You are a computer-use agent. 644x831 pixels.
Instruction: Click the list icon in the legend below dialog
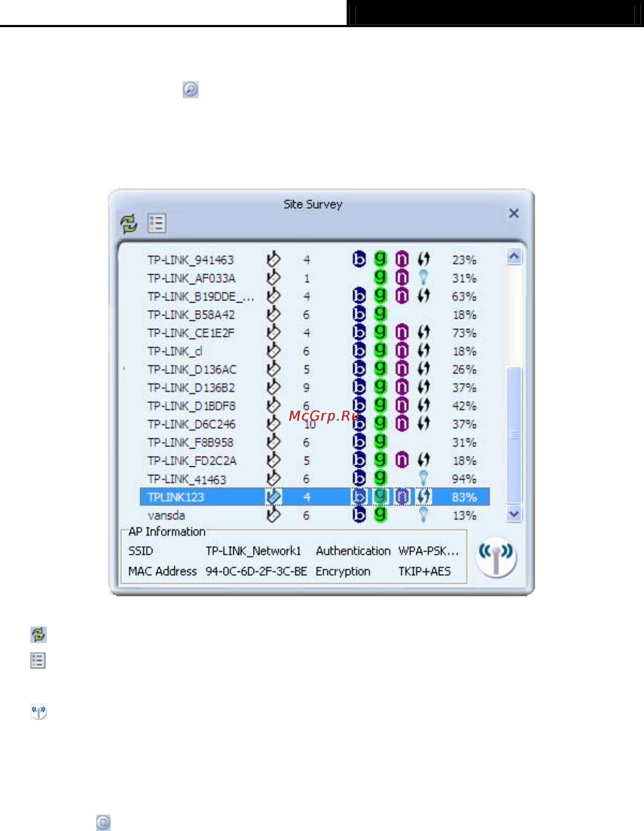(x=38, y=660)
